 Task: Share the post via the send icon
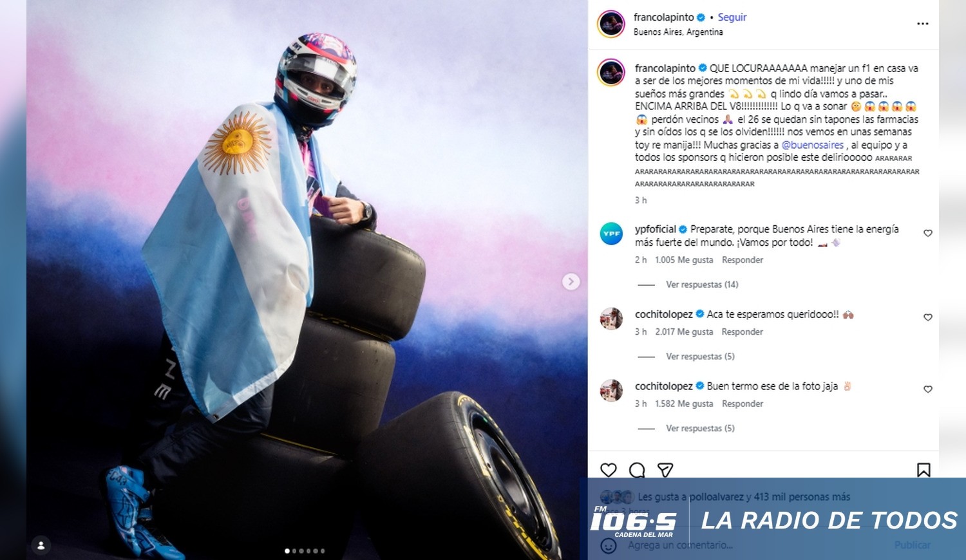point(665,470)
